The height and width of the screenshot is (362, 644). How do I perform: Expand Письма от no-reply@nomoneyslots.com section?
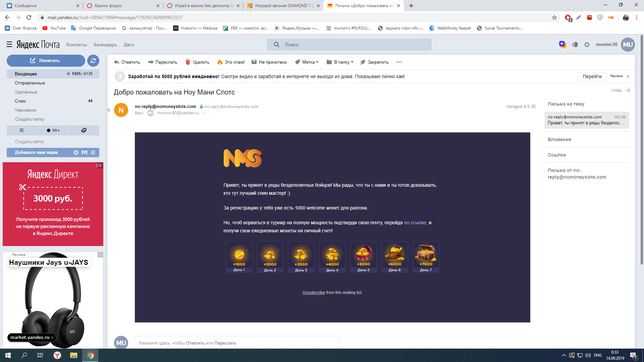577,174
